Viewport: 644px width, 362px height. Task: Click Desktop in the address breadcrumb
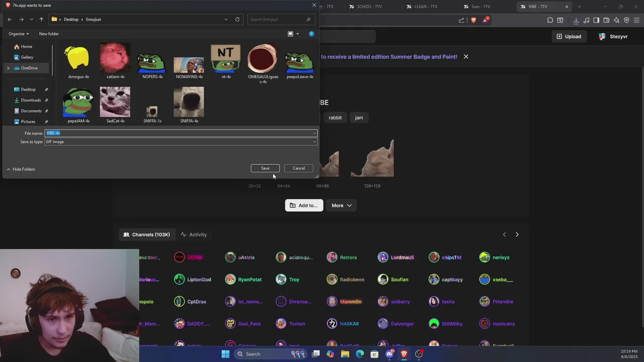pyautogui.click(x=71, y=19)
